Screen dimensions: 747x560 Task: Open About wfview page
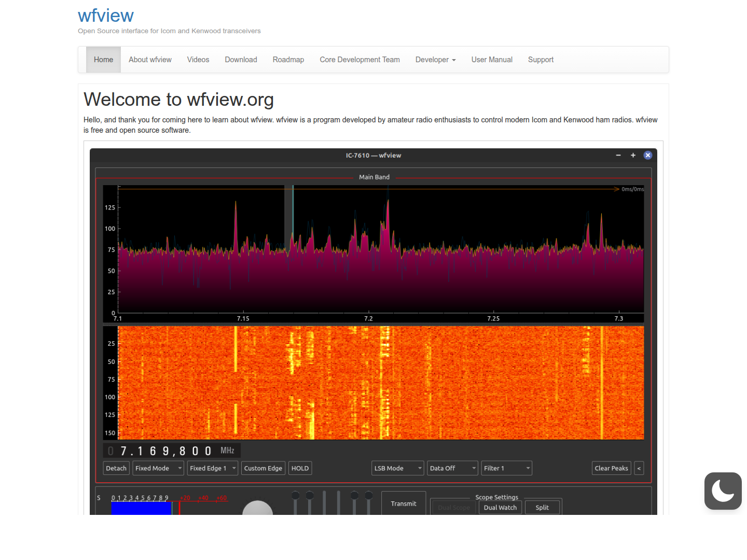click(150, 60)
